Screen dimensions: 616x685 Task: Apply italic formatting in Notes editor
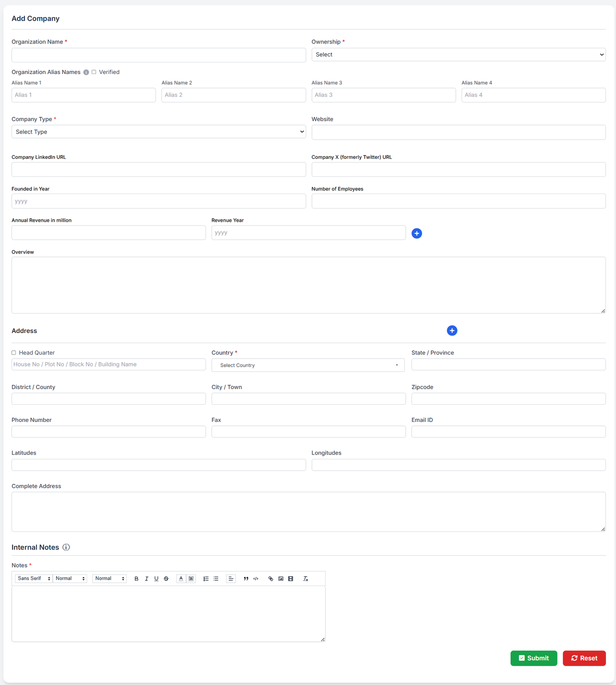tap(147, 579)
